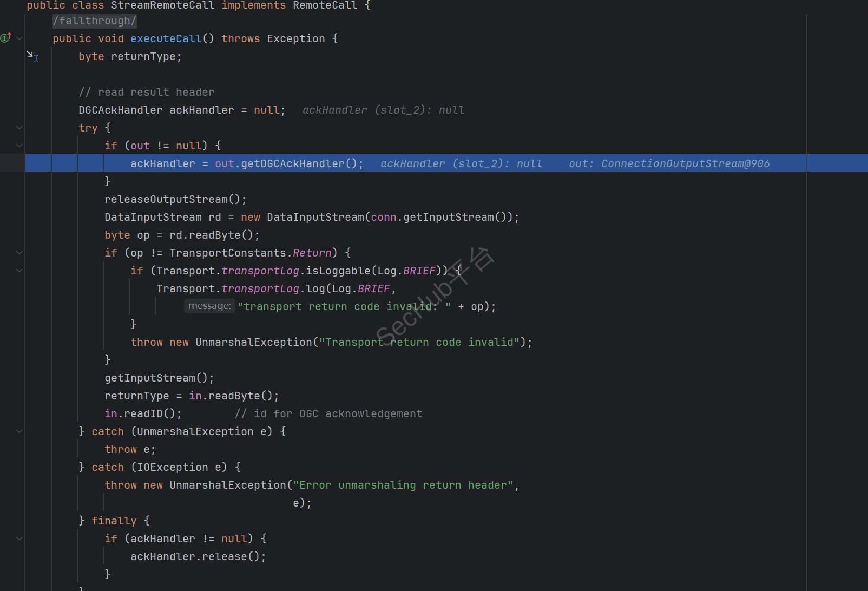Expand the folded /fallthrough/ comment
Image resolution: width=868 pixels, height=591 pixels.
tap(94, 21)
